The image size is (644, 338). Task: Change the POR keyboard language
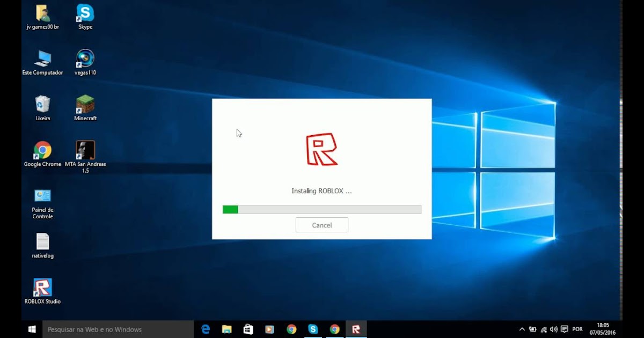pos(577,329)
